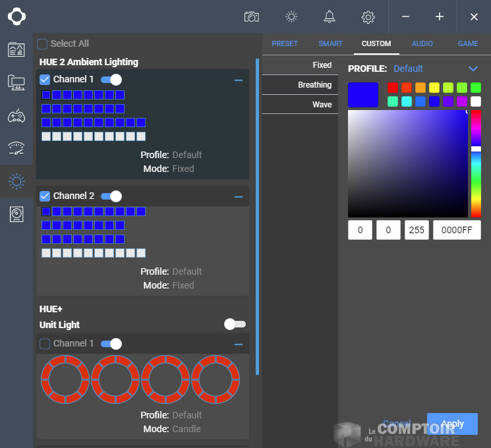This screenshot has width=491, height=448.
Task: Check the Select All checkbox
Action: pos(42,43)
